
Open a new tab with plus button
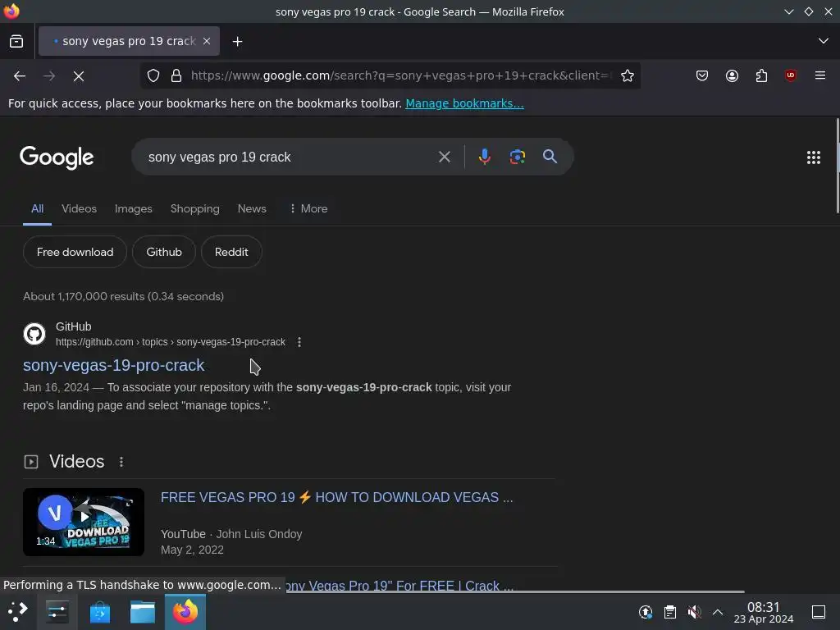(x=237, y=41)
